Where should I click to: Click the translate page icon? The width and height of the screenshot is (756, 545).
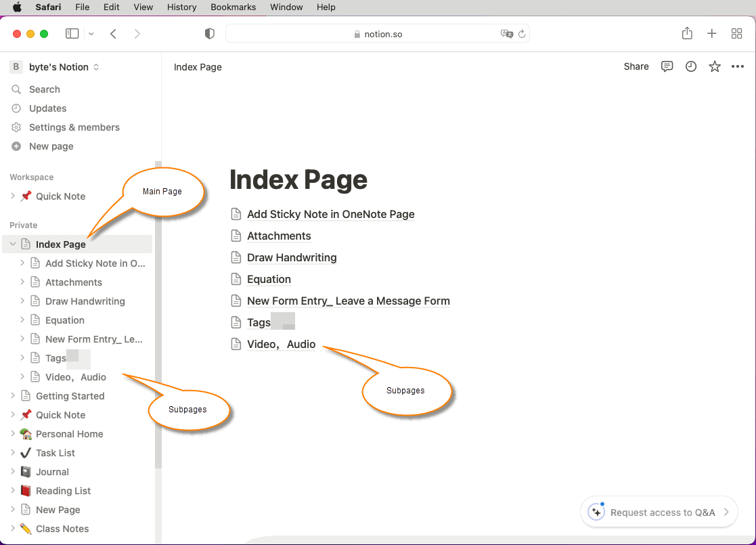506,34
